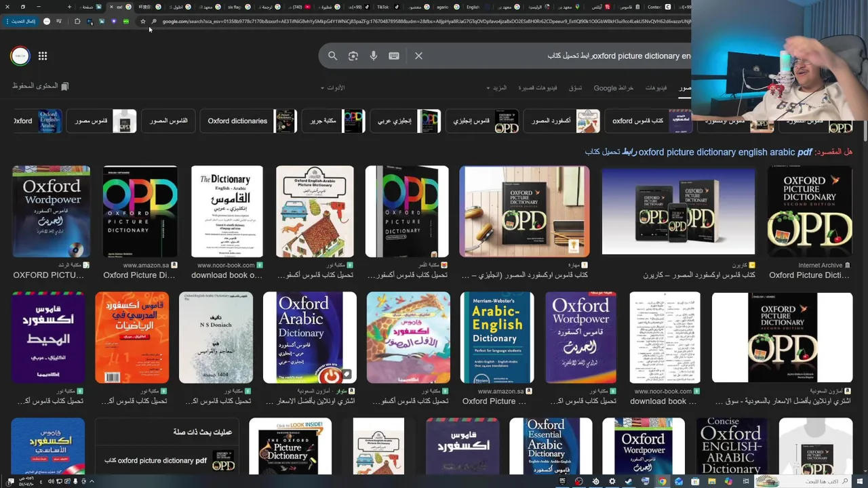The height and width of the screenshot is (488, 868).
Task: Open the giraffe الأول المصور cover image
Action: pos(408,338)
